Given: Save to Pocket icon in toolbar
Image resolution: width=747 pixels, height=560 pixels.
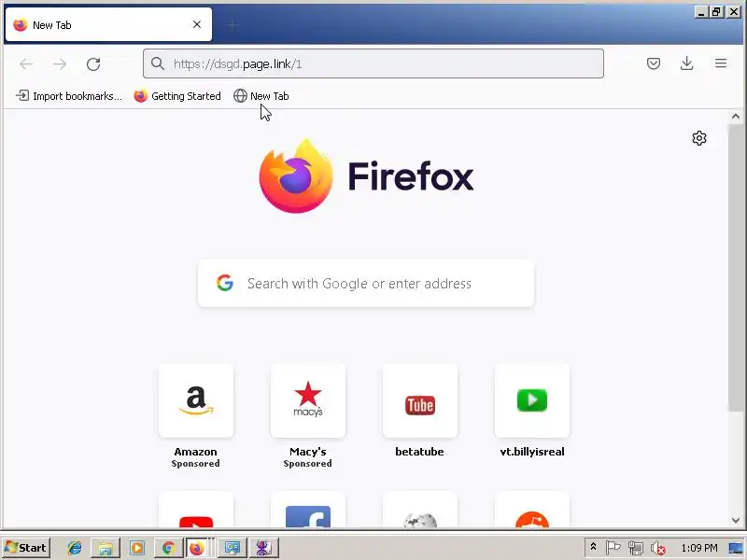Looking at the screenshot, I should pyautogui.click(x=654, y=63).
